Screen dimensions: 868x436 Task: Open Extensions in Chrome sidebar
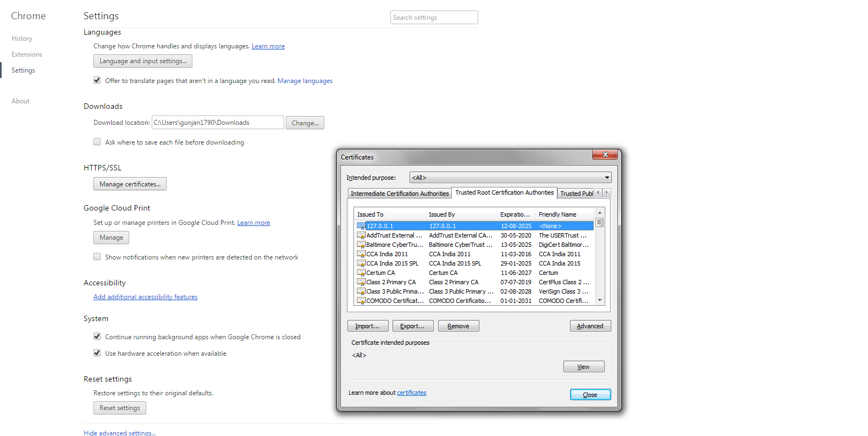pyautogui.click(x=27, y=54)
